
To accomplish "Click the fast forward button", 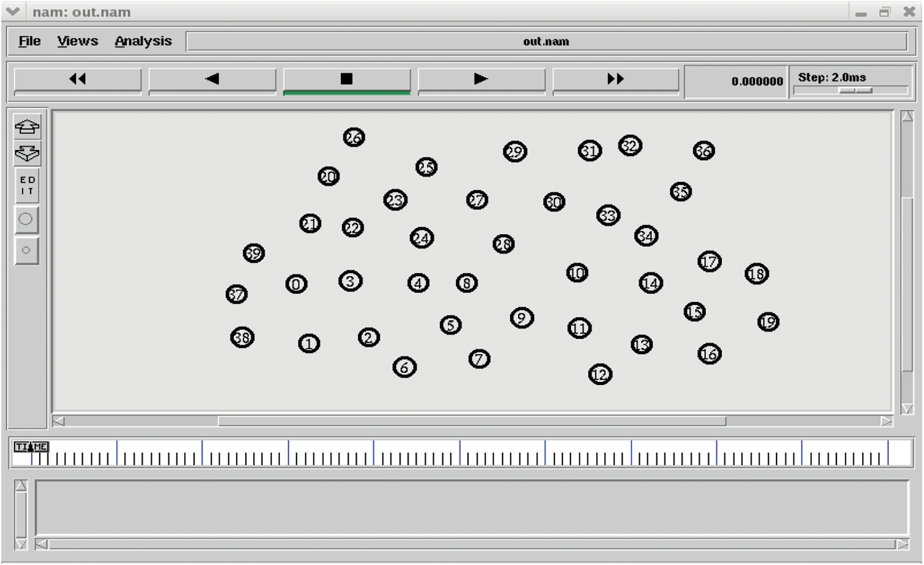I will click(615, 79).
